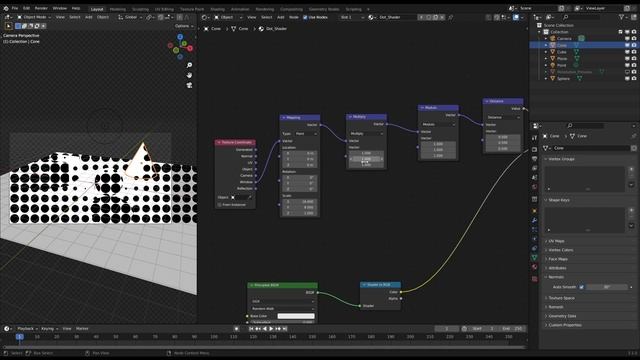This screenshot has height=360, width=640.
Task: Jump to timeline end button
Action: (x=285, y=329)
